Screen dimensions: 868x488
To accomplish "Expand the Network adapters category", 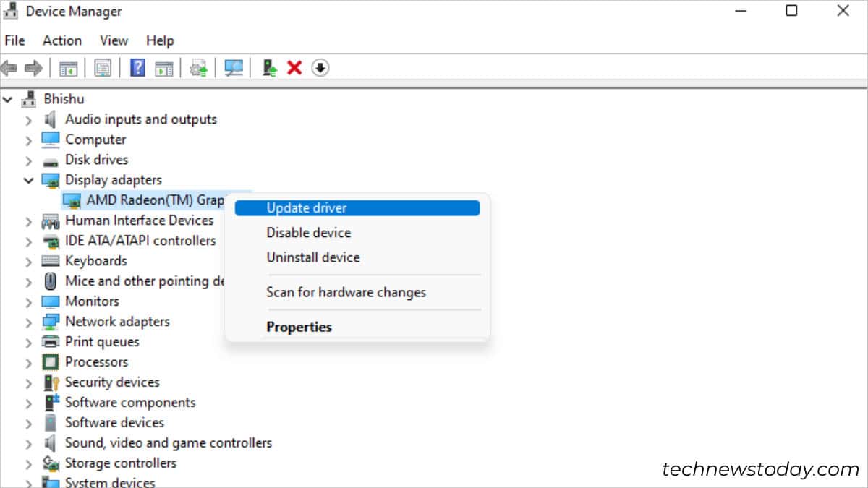I will [x=27, y=321].
